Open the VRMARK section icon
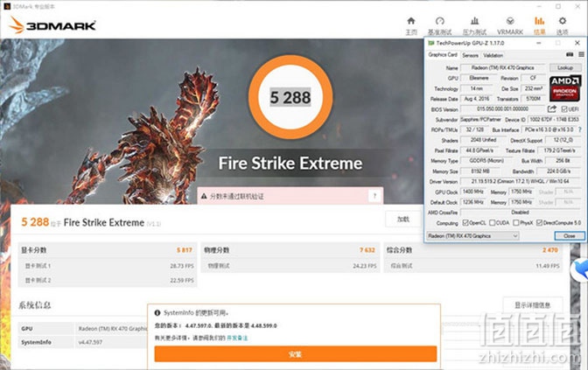Image resolution: width=588 pixels, height=370 pixels. [x=510, y=21]
